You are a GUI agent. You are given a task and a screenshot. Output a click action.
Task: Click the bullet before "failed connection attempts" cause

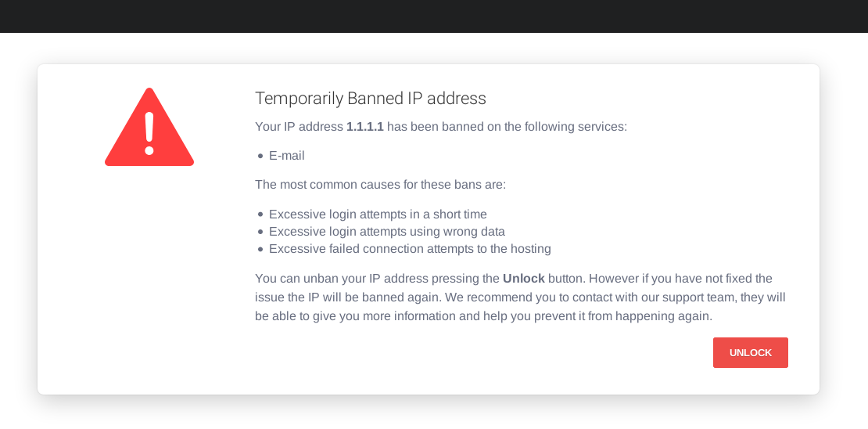click(x=260, y=249)
